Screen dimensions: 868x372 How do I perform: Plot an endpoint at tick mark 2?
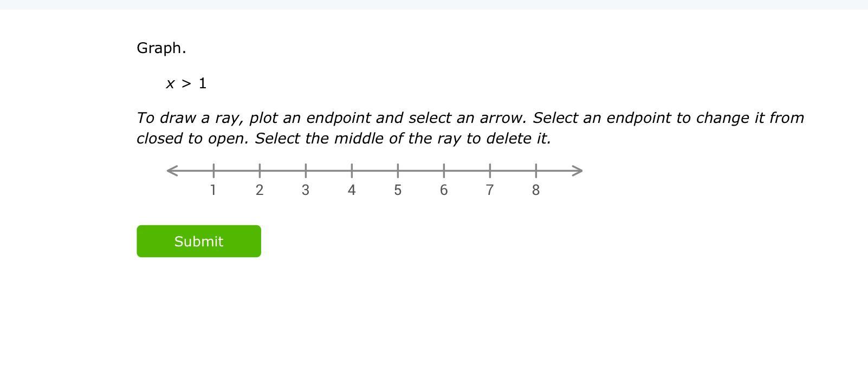(260, 171)
